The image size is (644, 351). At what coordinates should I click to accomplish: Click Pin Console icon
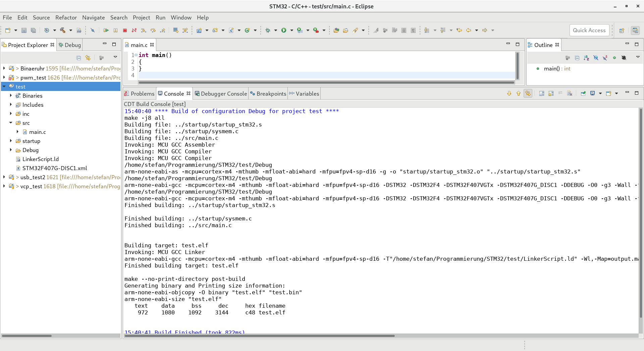coord(583,93)
